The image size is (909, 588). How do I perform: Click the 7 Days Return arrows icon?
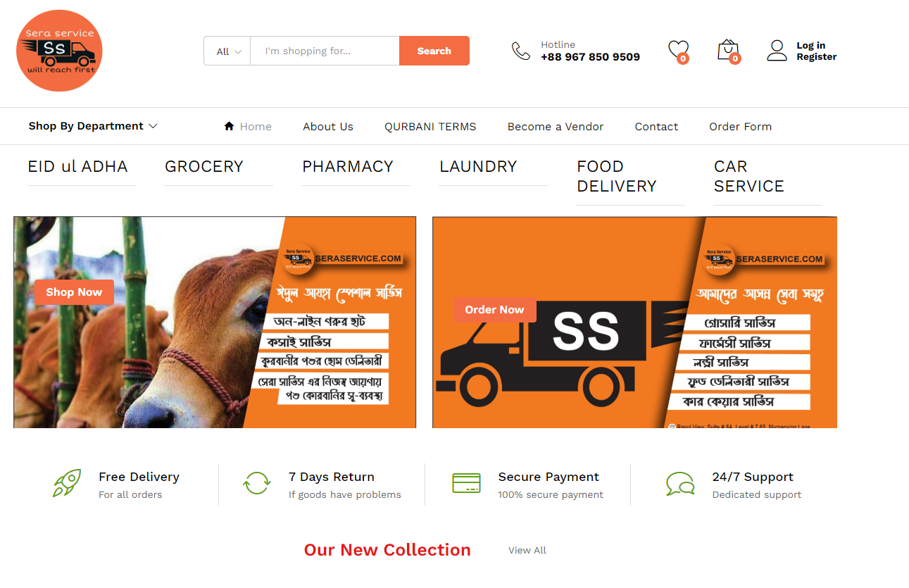coord(257,483)
